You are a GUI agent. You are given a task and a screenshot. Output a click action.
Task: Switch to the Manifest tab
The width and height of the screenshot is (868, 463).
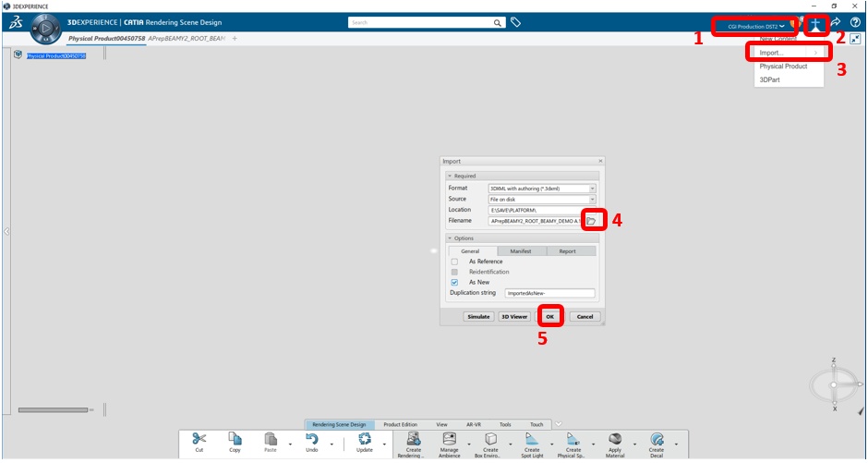point(522,251)
